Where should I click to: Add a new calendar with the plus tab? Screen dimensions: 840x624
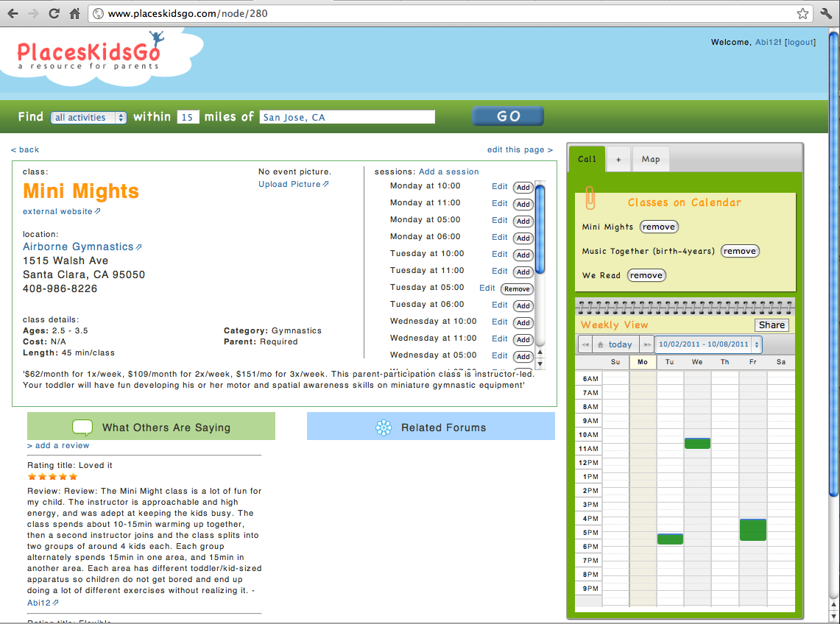tap(618, 160)
